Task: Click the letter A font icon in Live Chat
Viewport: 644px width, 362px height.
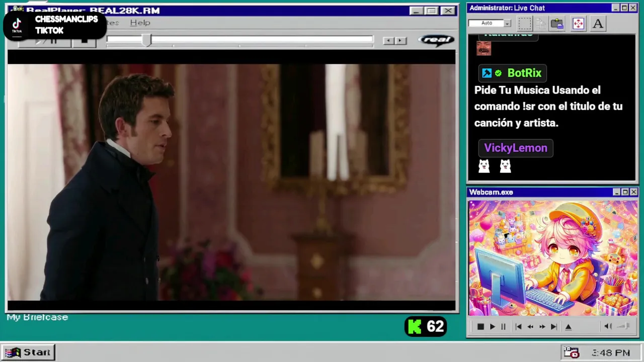Action: click(598, 23)
